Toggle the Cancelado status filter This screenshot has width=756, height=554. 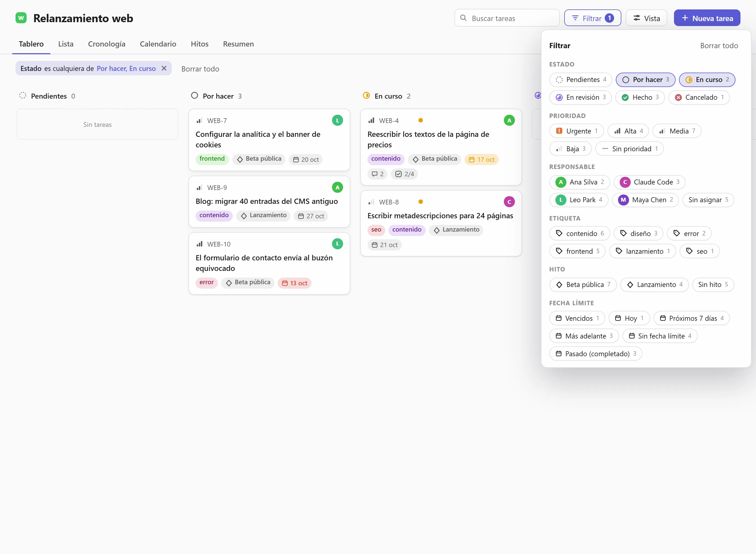point(699,98)
